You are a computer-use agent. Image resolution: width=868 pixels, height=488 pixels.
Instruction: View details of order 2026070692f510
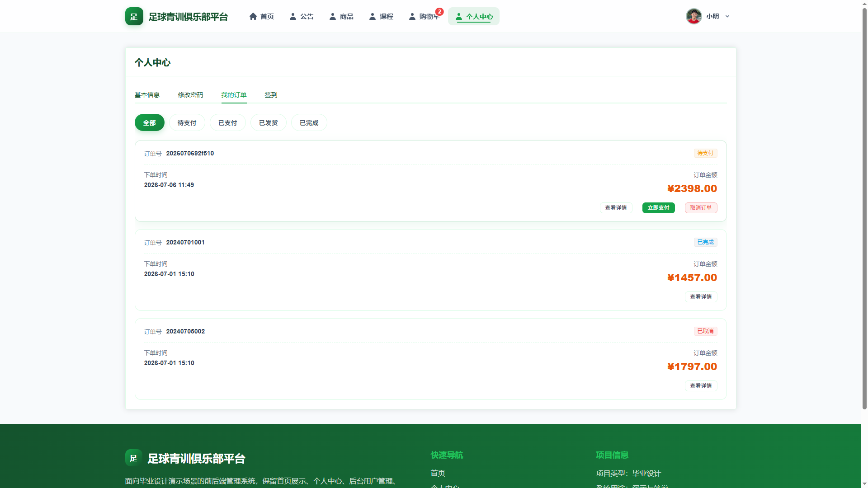click(616, 208)
